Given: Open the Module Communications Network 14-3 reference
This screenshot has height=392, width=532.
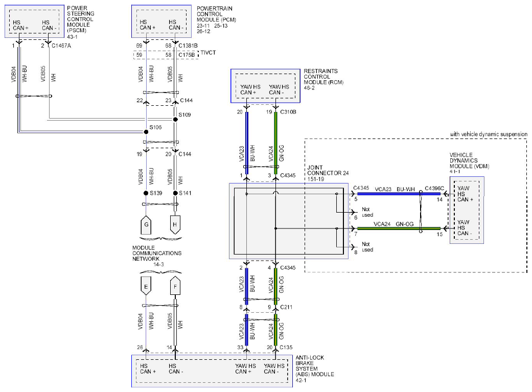Looking at the screenshot, I should (x=157, y=256).
